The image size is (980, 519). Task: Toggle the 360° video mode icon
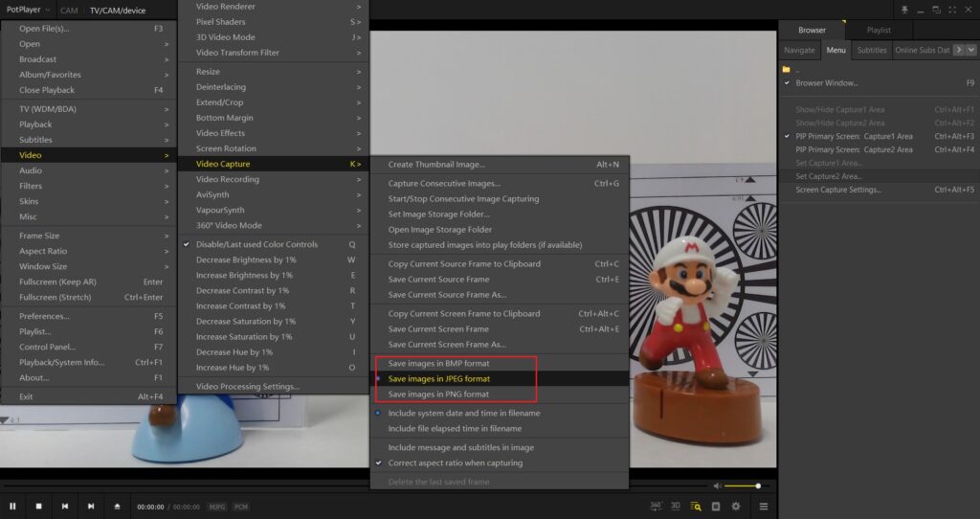tap(656, 506)
